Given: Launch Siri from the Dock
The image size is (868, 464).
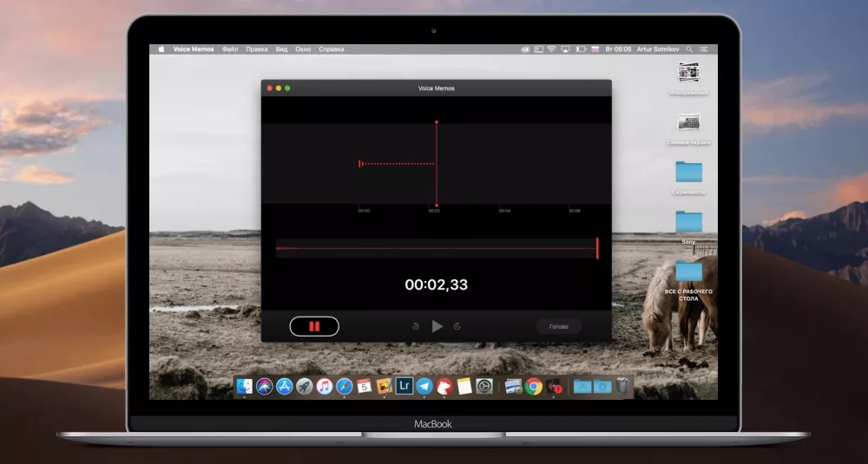Looking at the screenshot, I should 265,386.
